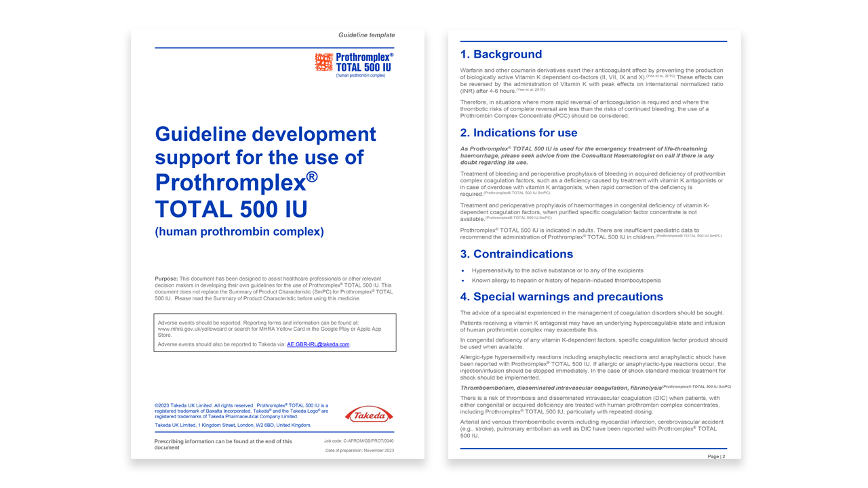Click 'Arterial and venous thromboembolic events' paragraph

[591, 428]
